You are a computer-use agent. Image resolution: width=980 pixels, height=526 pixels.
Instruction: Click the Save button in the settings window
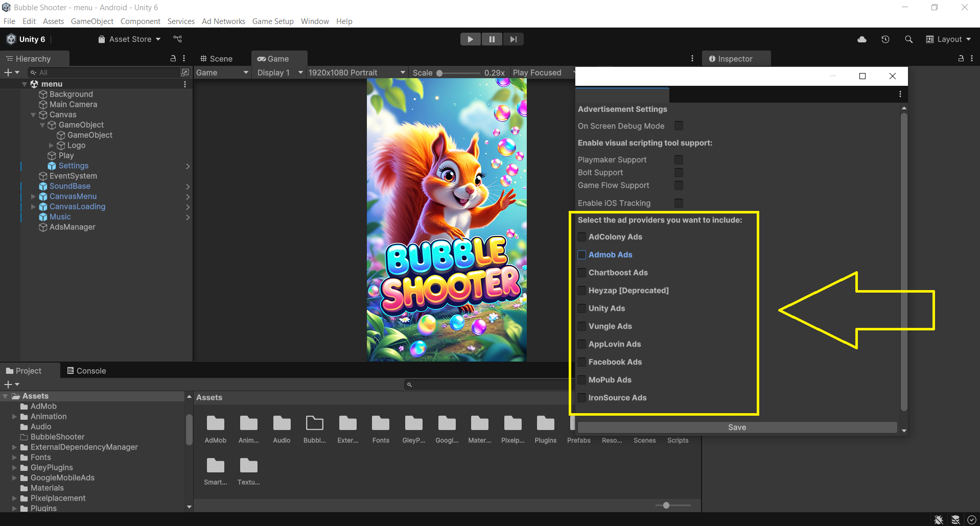pos(736,427)
